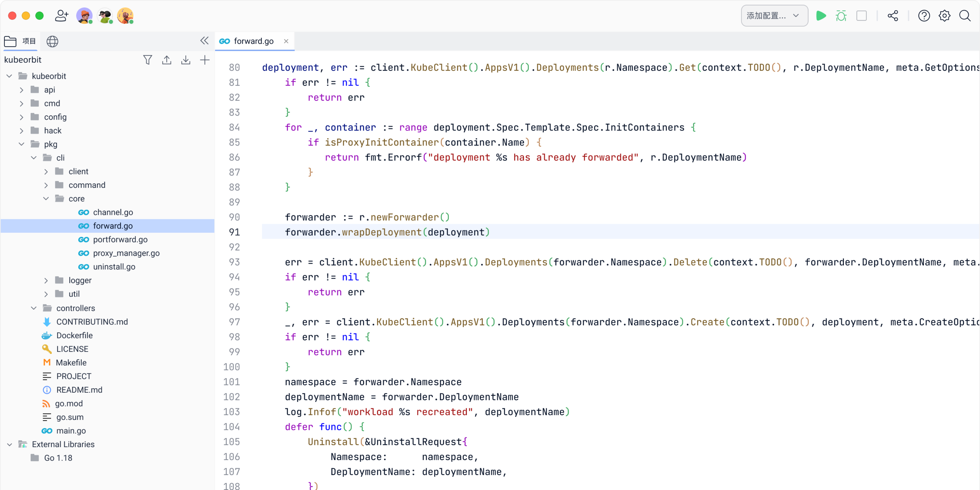Open main.go file
The image size is (980, 490).
point(71,431)
